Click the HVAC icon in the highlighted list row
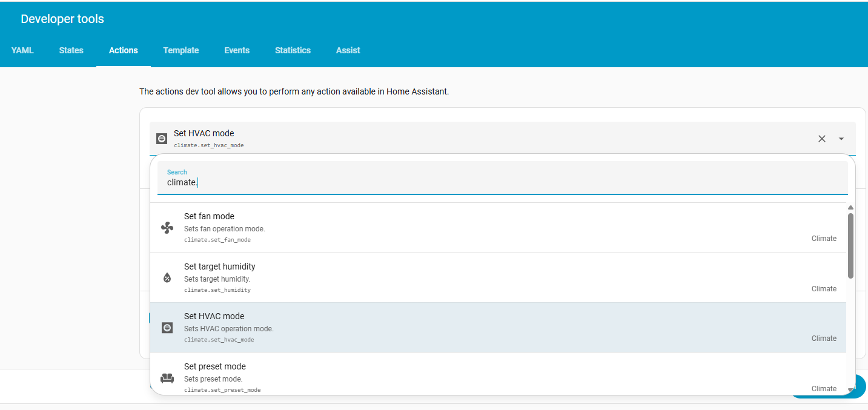Screen dimensions: 868x410 click(167, 328)
